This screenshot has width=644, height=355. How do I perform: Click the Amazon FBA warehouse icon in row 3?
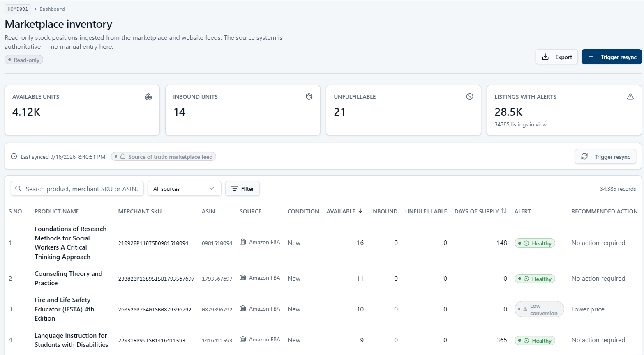click(x=243, y=309)
